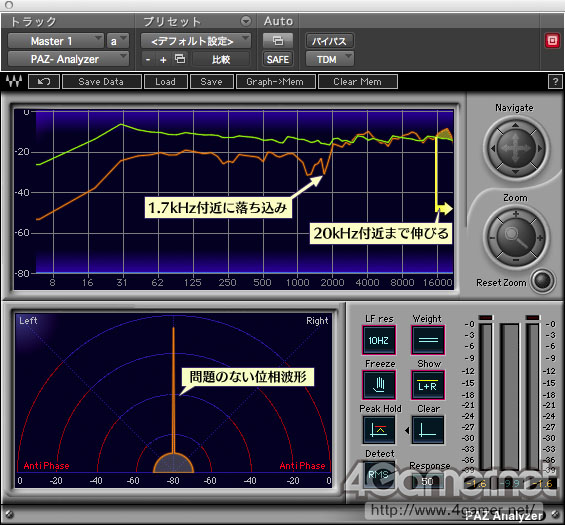Image resolution: width=565 pixels, height=525 pixels.
Task: Toggle the LF res 10HZ button
Action: coord(379,340)
